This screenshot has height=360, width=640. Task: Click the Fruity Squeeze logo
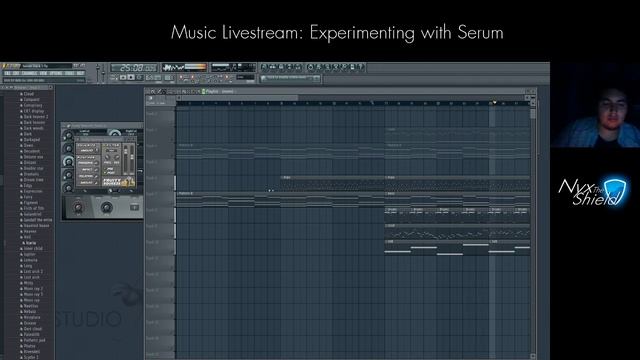click(118, 182)
